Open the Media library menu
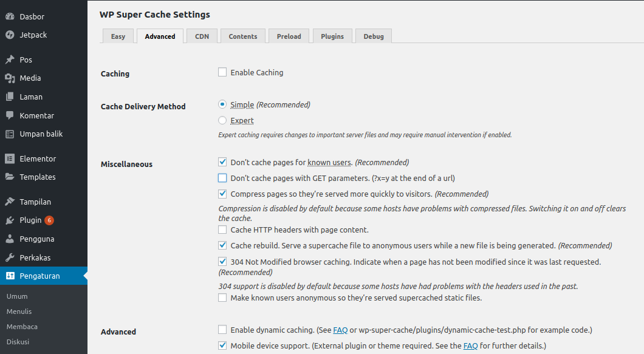Viewport: 644px width, 354px height. tap(44, 78)
